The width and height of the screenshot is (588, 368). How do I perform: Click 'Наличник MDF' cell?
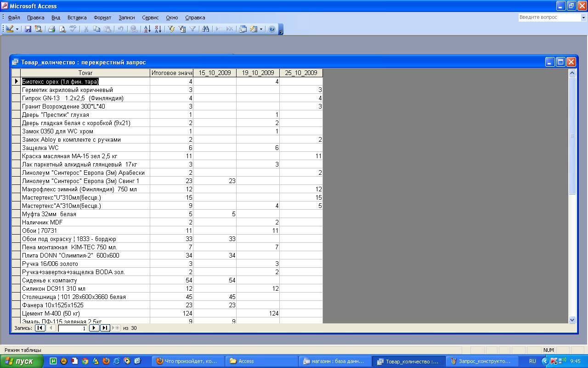point(85,222)
